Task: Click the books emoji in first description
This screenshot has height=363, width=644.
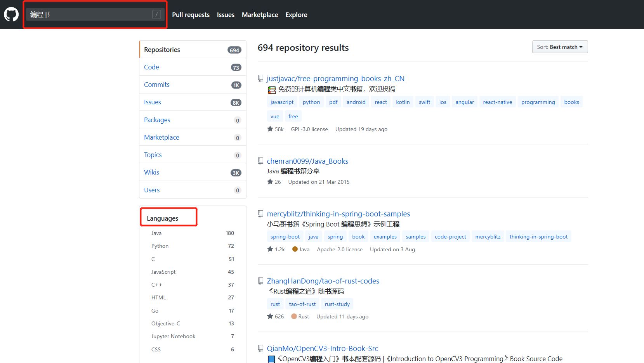Action: coord(272,90)
